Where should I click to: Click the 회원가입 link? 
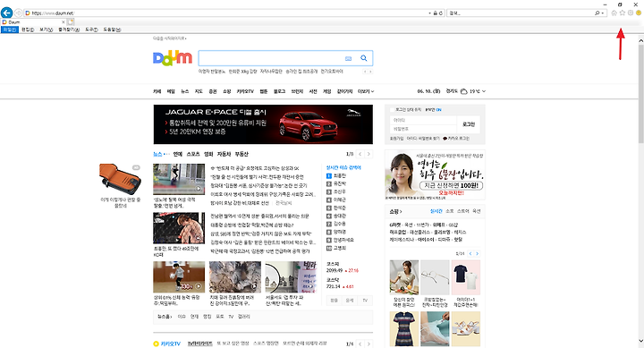(396, 139)
